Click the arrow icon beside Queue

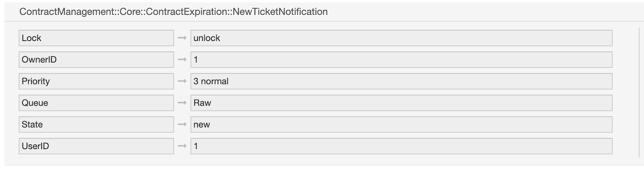[x=182, y=103]
